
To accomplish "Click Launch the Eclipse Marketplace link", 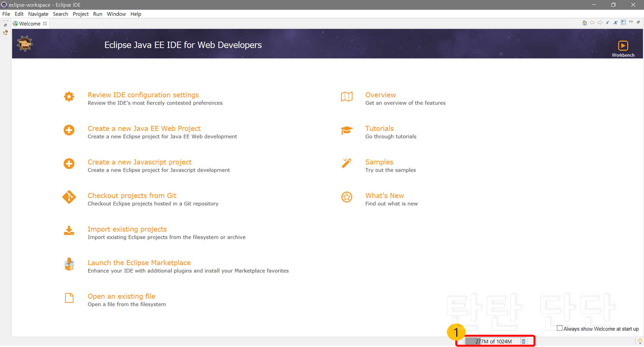I will click(x=139, y=263).
